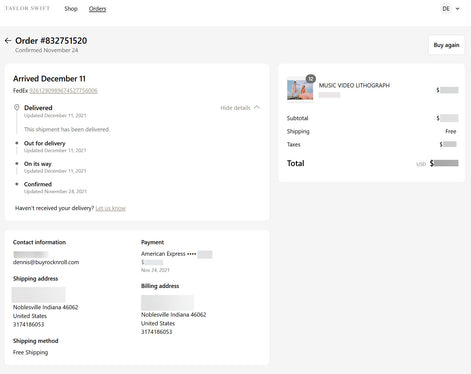The height and width of the screenshot is (374, 471).
Task: Click American Express payment line
Action: [176, 254]
